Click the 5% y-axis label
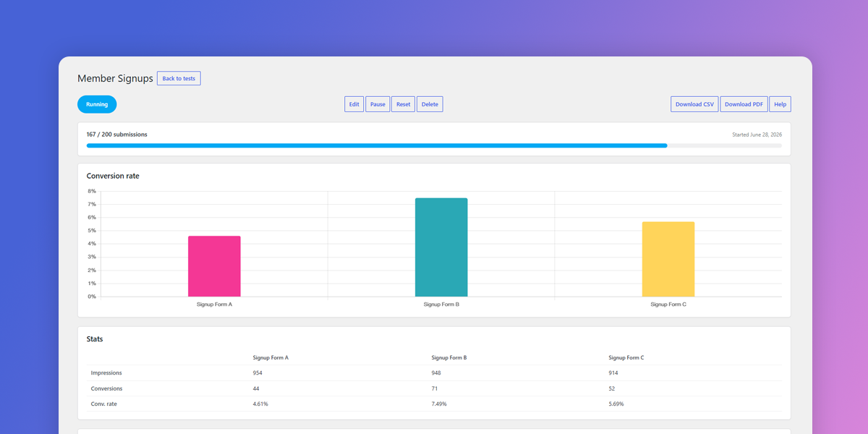The width and height of the screenshot is (868, 434). click(92, 231)
